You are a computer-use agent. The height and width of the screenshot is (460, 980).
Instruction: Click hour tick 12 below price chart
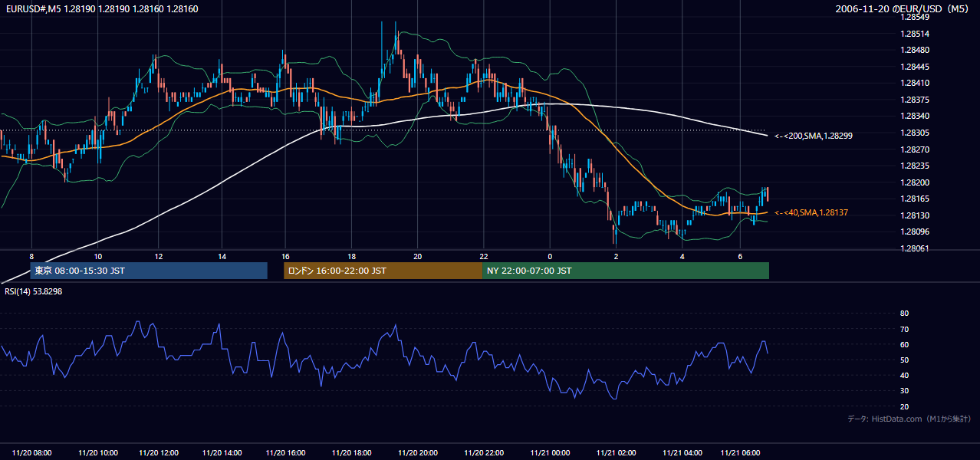pos(158,256)
